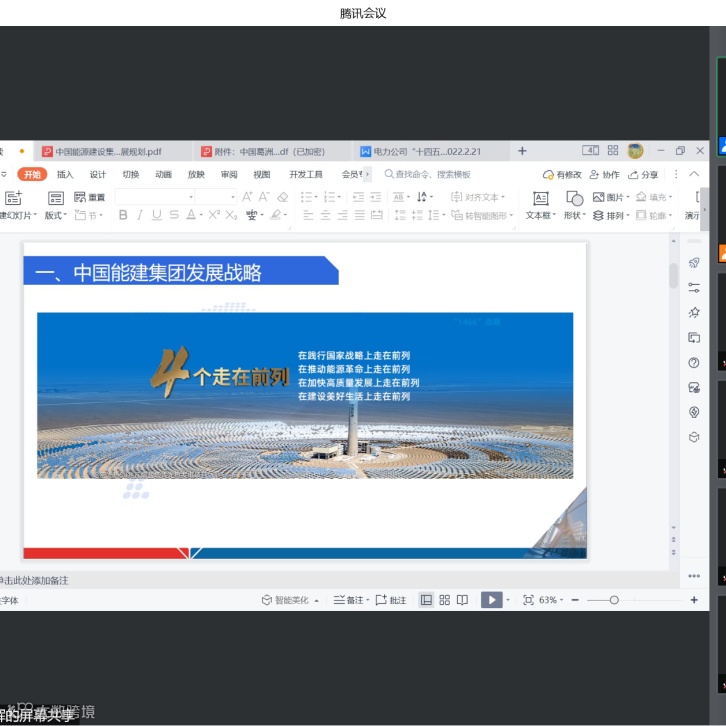Click the zoom out minus button

[575, 600]
